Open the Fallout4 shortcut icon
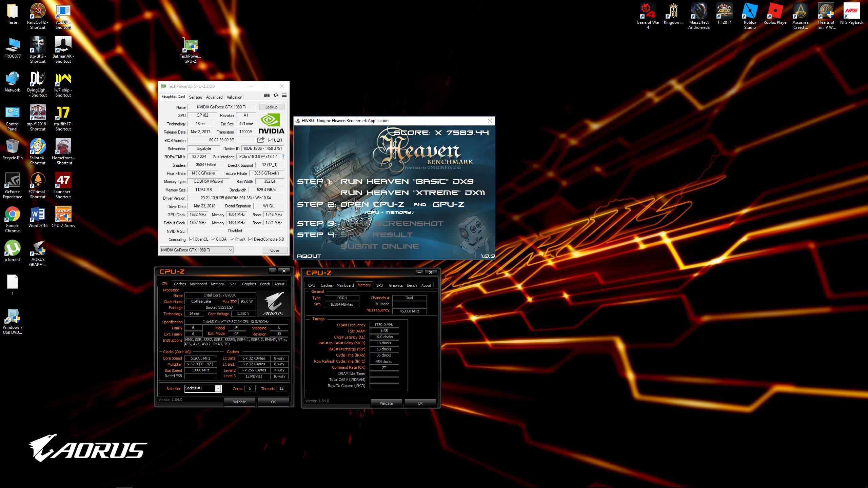 tap(38, 152)
